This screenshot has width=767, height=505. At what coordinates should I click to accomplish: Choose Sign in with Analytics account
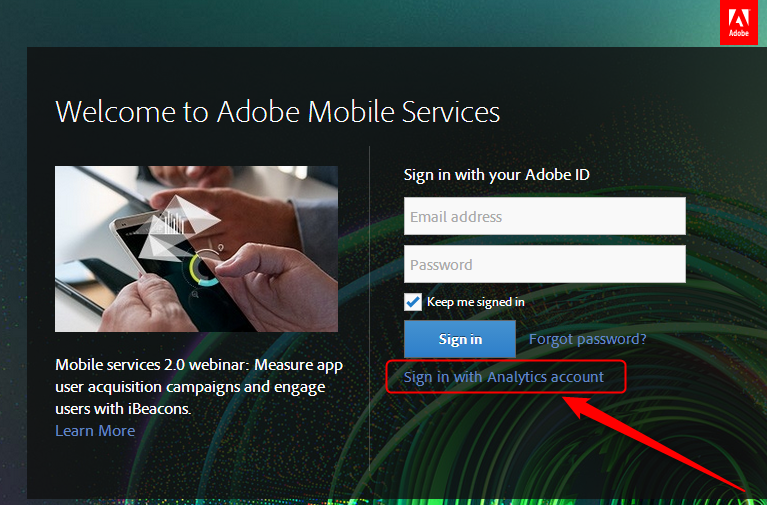(503, 377)
